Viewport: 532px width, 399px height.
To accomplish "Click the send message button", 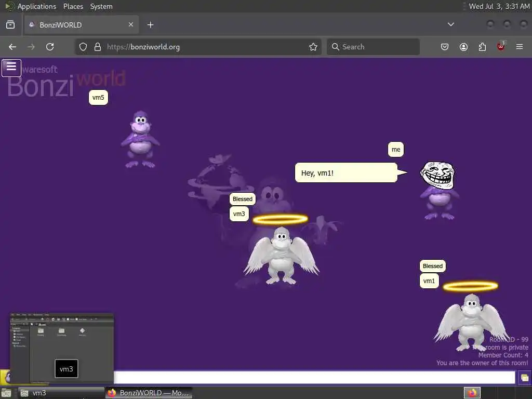I will click(x=525, y=378).
